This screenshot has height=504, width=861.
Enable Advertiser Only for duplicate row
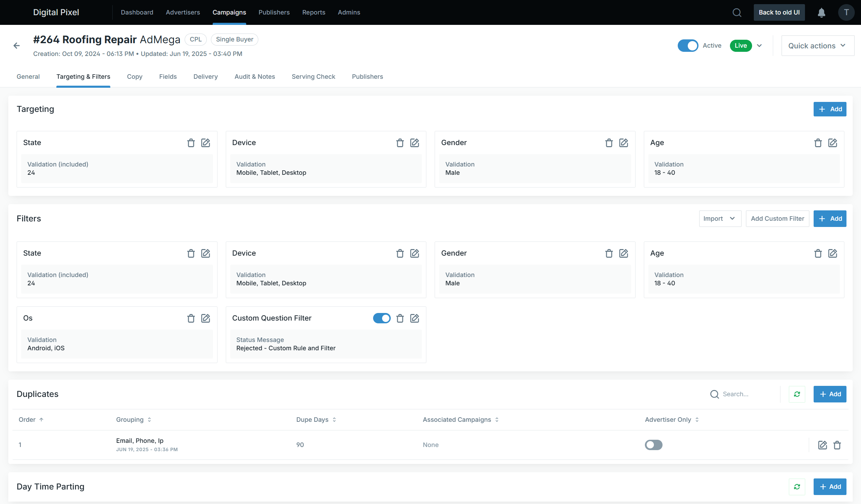(654, 445)
